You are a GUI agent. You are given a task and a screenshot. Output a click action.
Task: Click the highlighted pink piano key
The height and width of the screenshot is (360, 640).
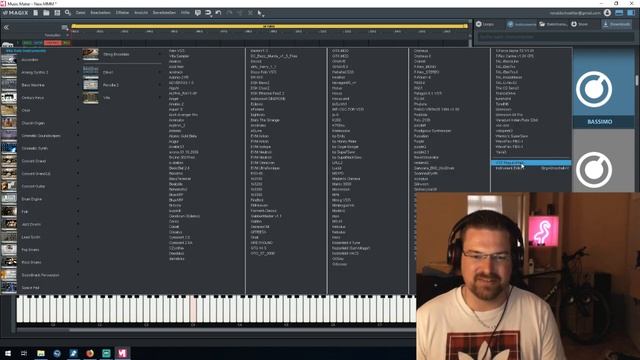click(193, 309)
